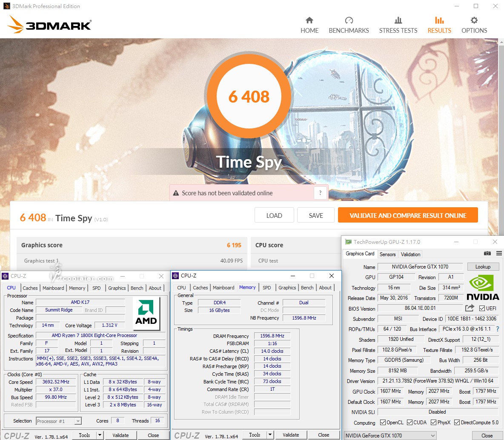Click the Graphics score row
Image resolution: width=504 pixels, height=440 pixels.
pos(132,245)
